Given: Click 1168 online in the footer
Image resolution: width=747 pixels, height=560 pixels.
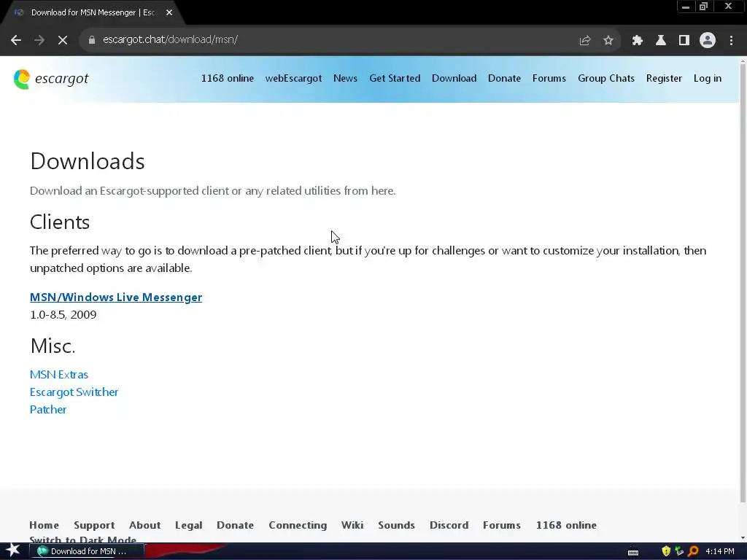Looking at the screenshot, I should coord(566,525).
